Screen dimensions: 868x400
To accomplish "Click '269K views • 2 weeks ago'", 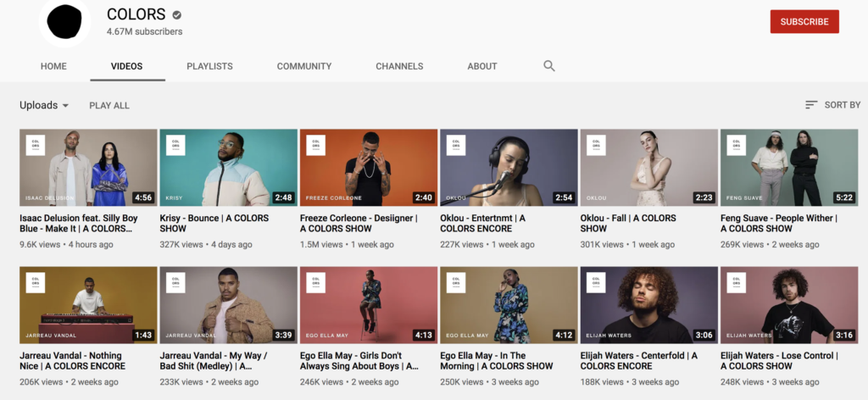I will coord(770,245).
